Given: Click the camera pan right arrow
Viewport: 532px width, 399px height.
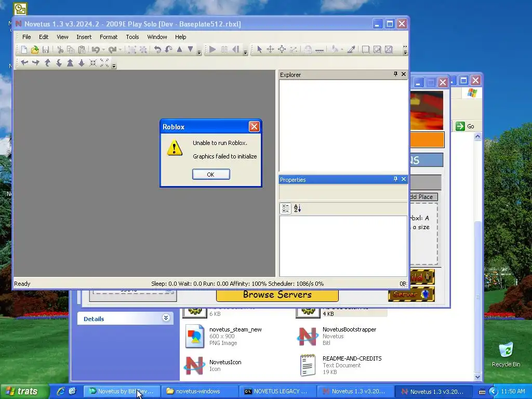Looking at the screenshot, I should (x=36, y=63).
